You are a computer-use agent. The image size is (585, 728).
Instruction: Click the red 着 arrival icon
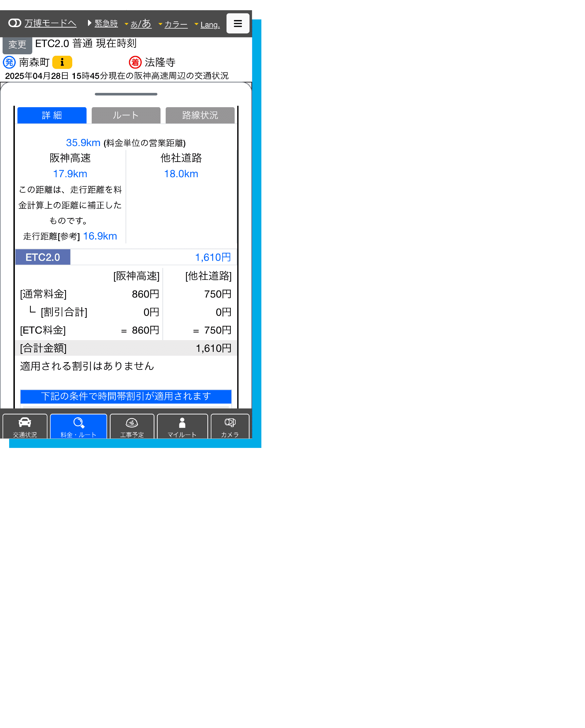(135, 62)
